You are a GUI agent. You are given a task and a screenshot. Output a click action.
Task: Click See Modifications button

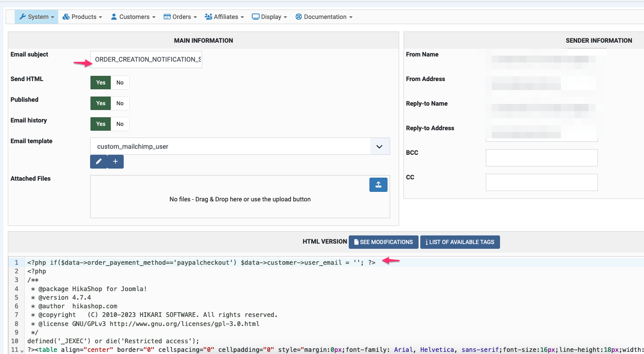(x=383, y=242)
